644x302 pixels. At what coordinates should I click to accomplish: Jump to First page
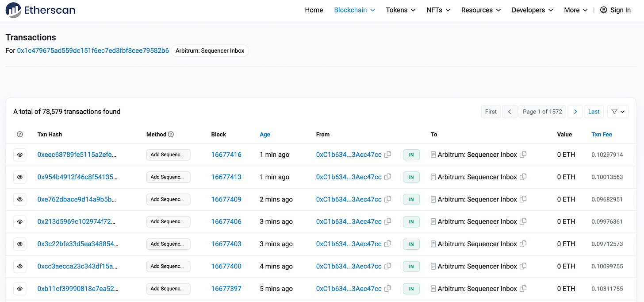pyautogui.click(x=491, y=112)
